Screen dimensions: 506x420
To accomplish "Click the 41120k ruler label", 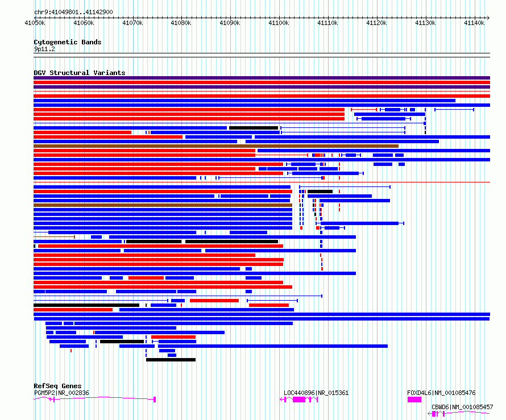I will point(376,23).
